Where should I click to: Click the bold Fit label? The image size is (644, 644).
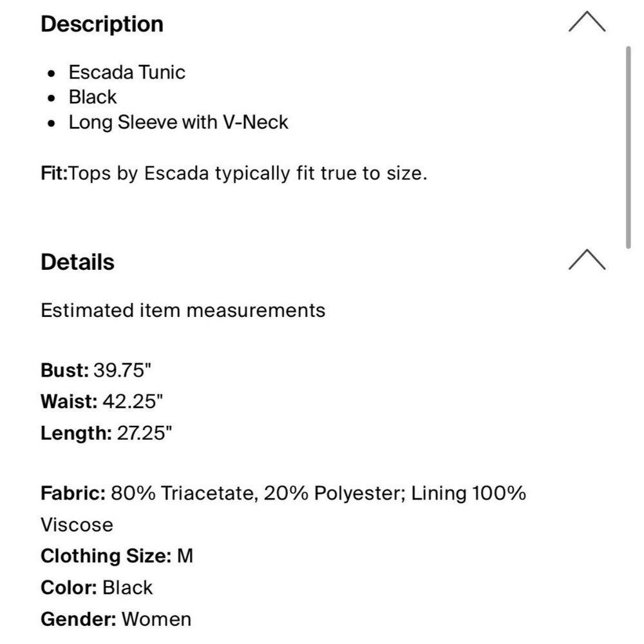click(x=54, y=174)
